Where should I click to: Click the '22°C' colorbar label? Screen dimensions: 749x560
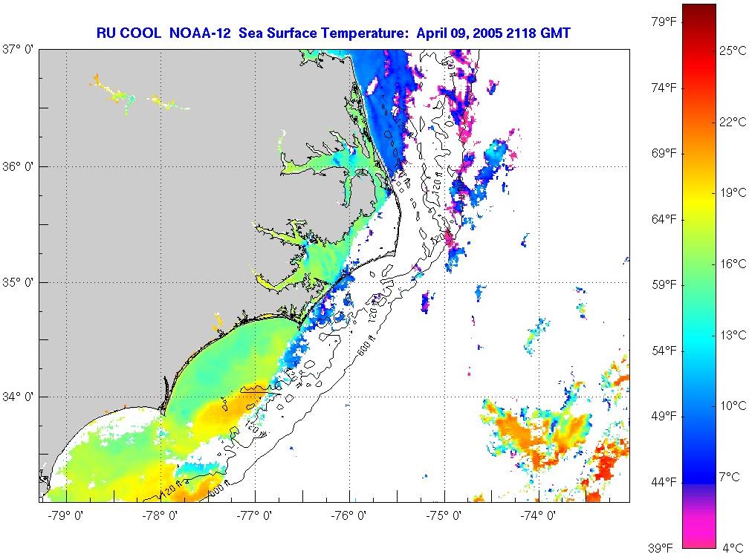733,122
